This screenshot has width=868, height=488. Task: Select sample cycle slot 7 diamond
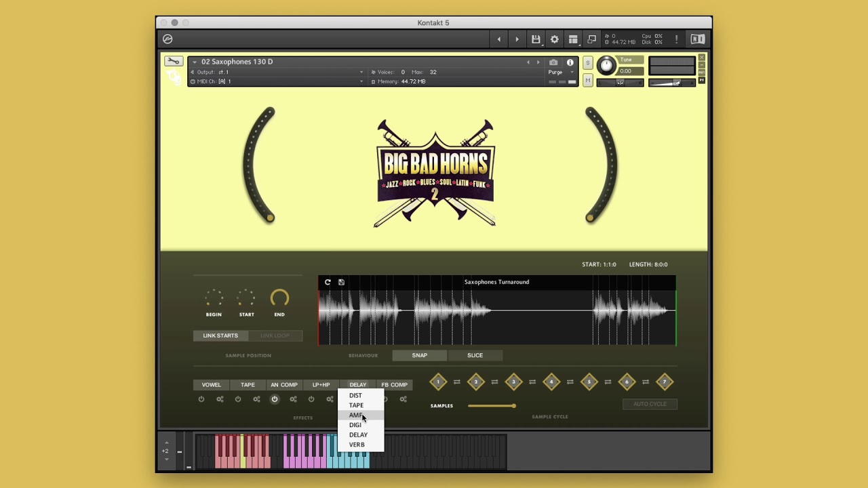665,382
